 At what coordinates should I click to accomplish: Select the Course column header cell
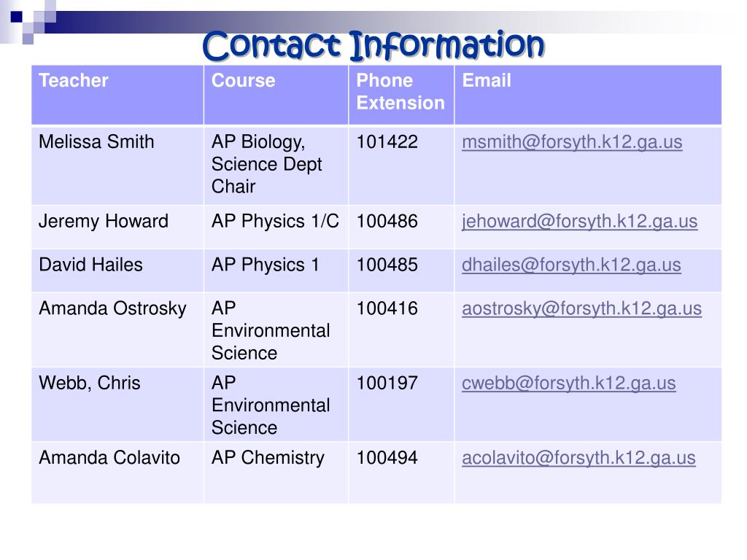pos(276,96)
